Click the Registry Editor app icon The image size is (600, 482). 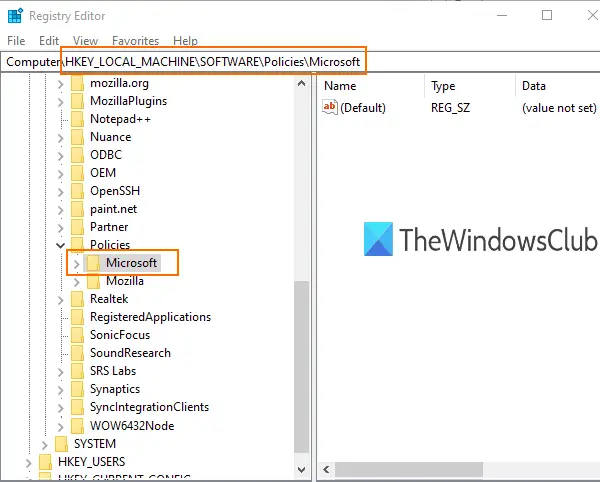(x=15, y=16)
